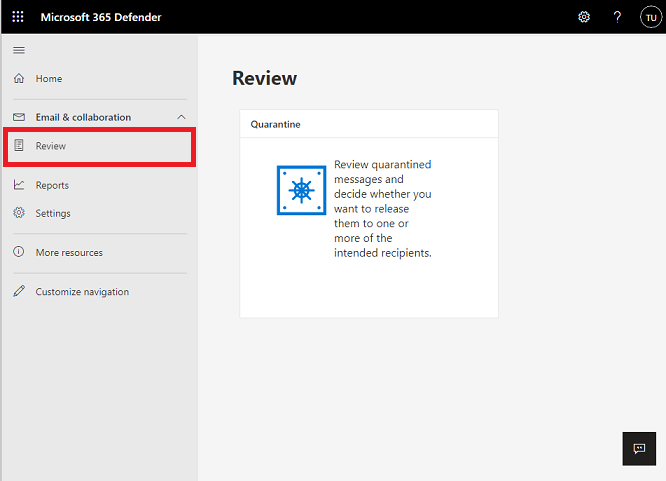Click the Customize navigation pencil icon

tap(19, 291)
